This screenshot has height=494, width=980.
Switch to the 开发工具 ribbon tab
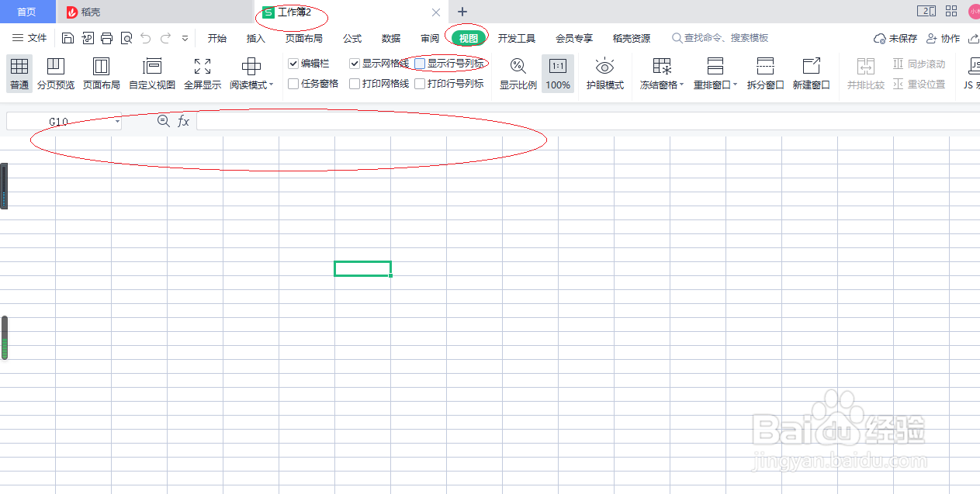[517, 37]
